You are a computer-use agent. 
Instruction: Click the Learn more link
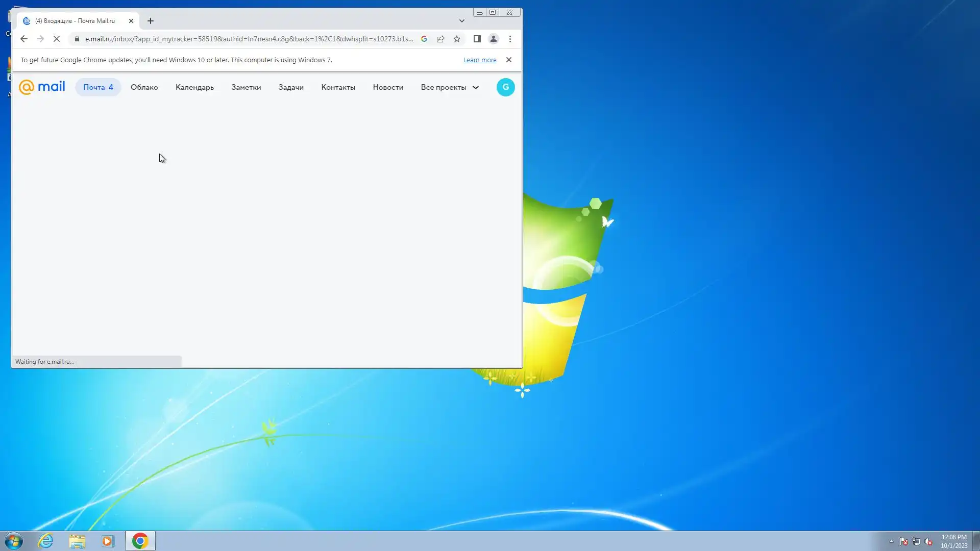[479, 60]
